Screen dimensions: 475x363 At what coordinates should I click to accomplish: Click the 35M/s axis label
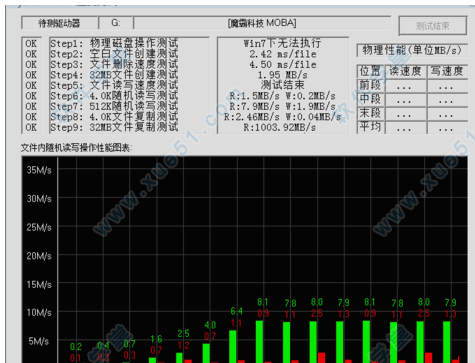[x=39, y=170]
